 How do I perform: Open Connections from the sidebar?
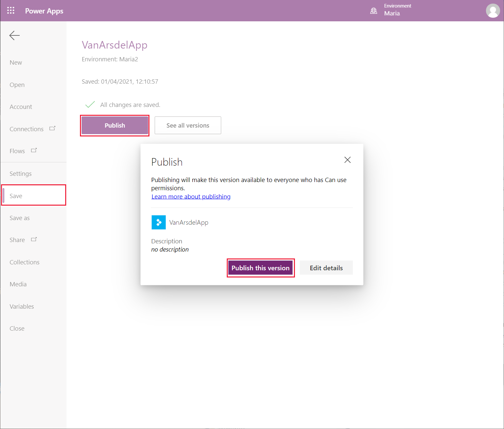27,129
